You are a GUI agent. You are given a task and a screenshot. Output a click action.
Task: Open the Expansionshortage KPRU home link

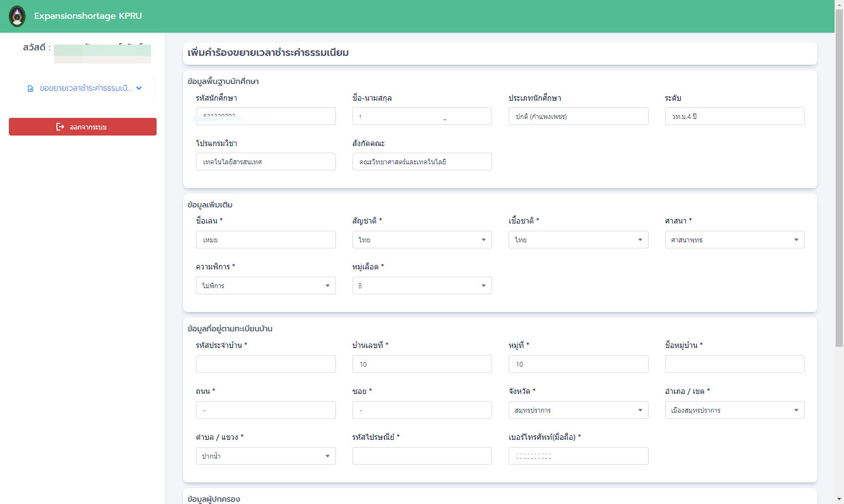pyautogui.click(x=88, y=16)
